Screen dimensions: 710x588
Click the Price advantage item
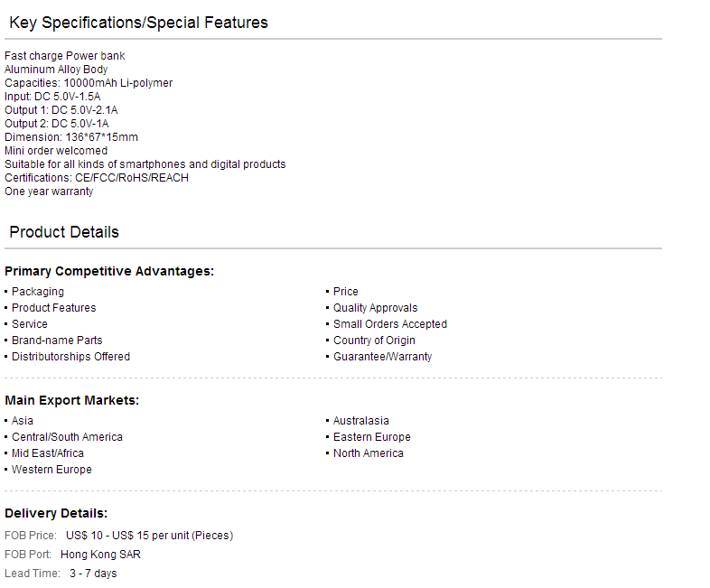pos(345,292)
